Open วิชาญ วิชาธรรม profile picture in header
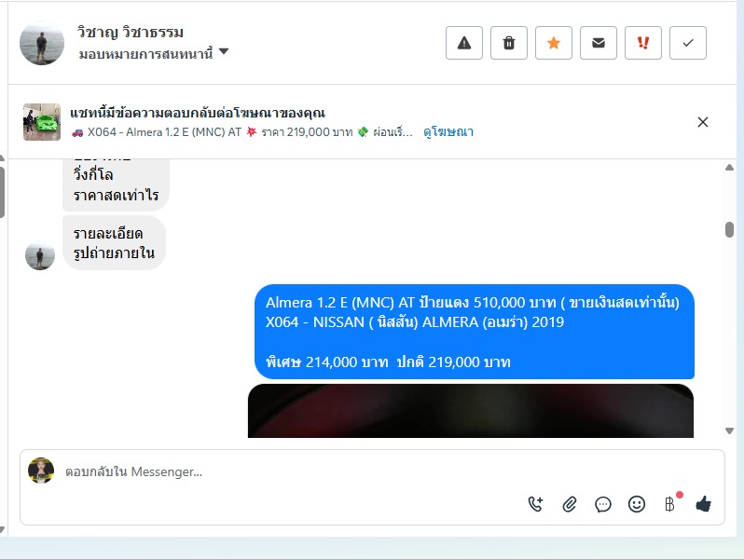 [x=42, y=43]
